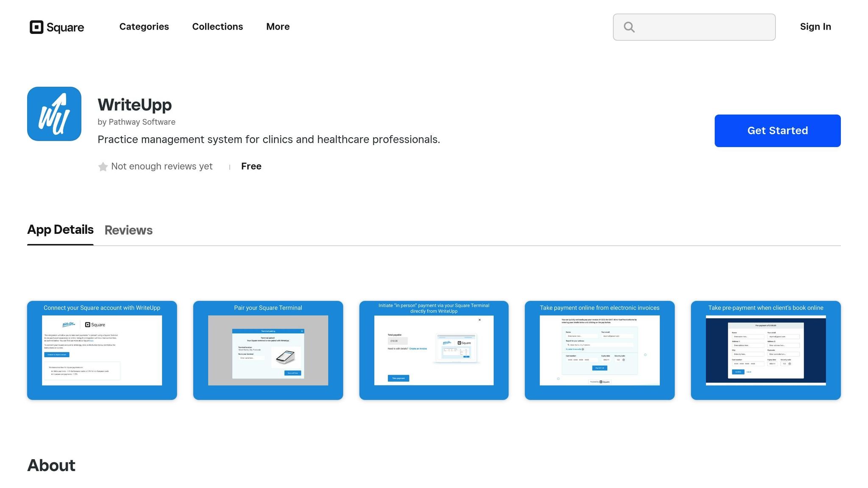The height and width of the screenshot is (488, 868).
Task: Select the App Details tab
Action: [60, 230]
